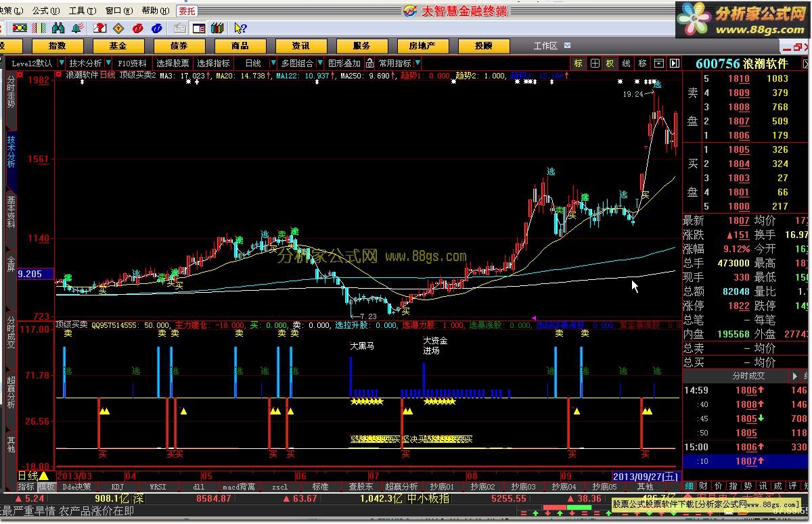Click the skip-to-end arrow icon
The height and width of the screenshot is (524, 812).
675,64
